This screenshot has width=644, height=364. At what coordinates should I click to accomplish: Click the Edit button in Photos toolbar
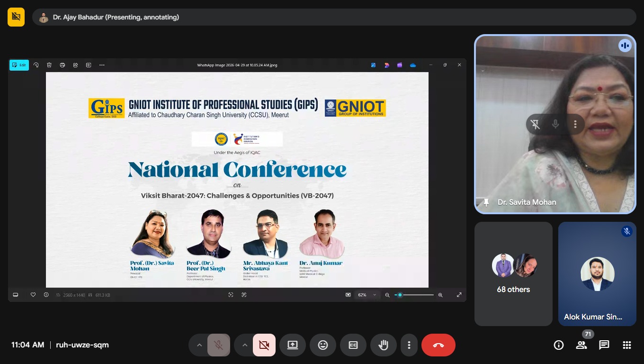19,65
